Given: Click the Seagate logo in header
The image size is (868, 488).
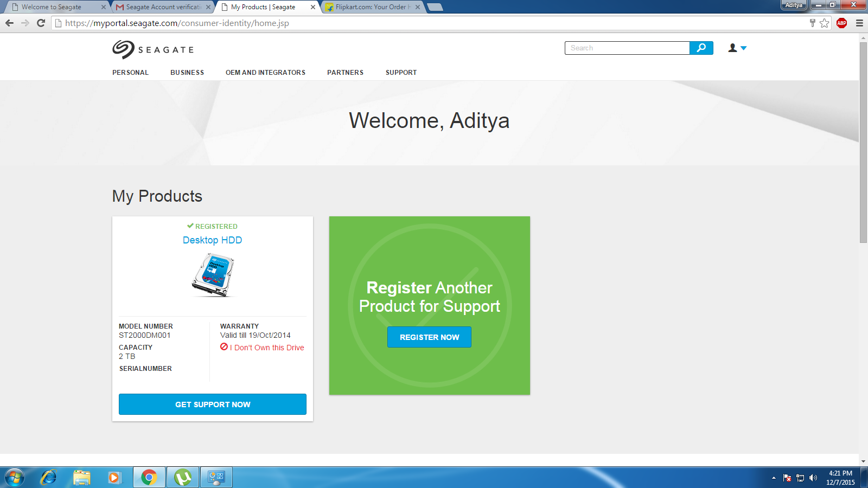Looking at the screenshot, I should [x=152, y=49].
